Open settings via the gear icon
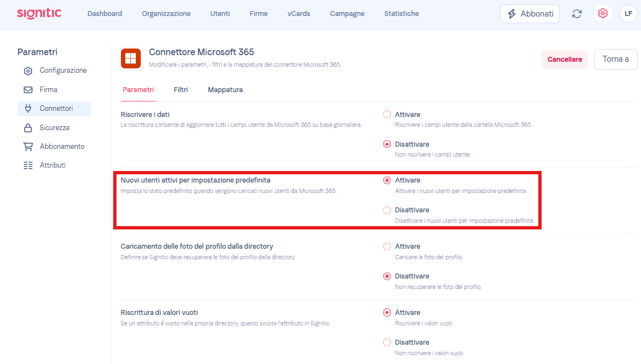This screenshot has width=641, height=364. 602,13
